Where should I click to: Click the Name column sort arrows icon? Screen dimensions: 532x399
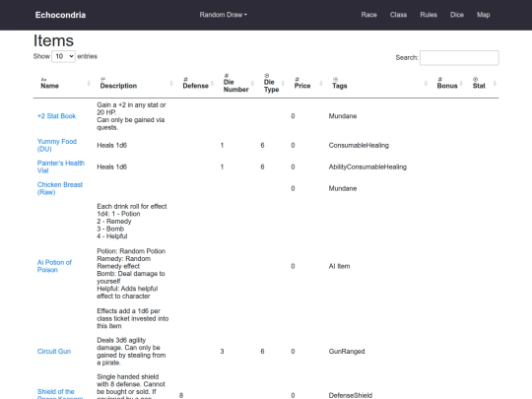89,84
